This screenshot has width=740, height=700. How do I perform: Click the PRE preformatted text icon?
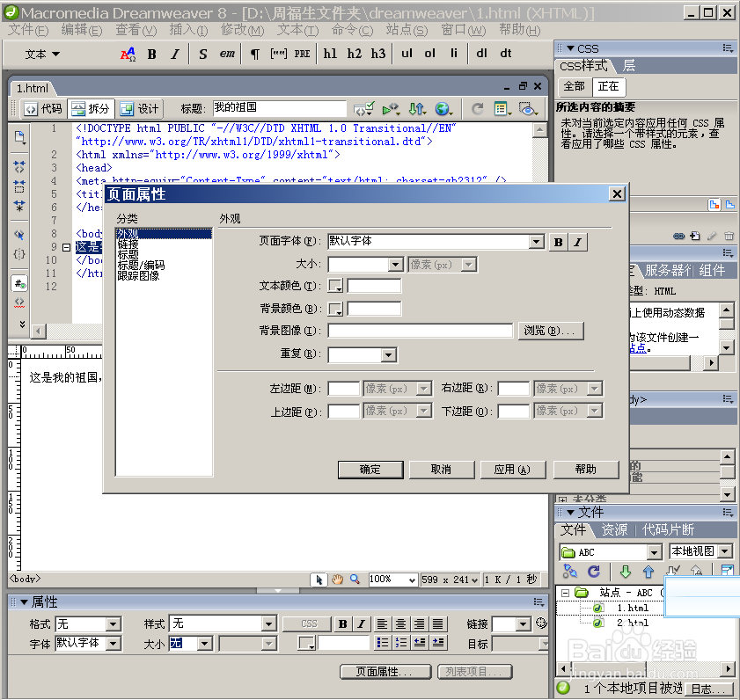click(302, 55)
